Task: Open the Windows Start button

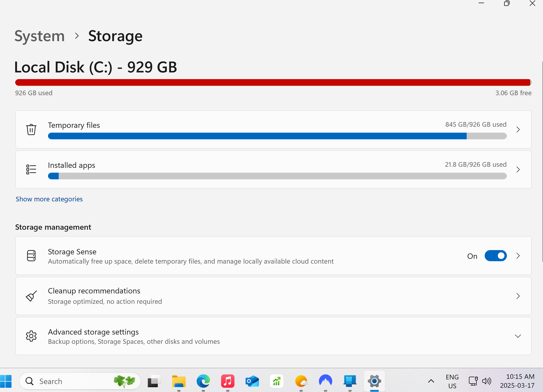Action: click(x=6, y=381)
